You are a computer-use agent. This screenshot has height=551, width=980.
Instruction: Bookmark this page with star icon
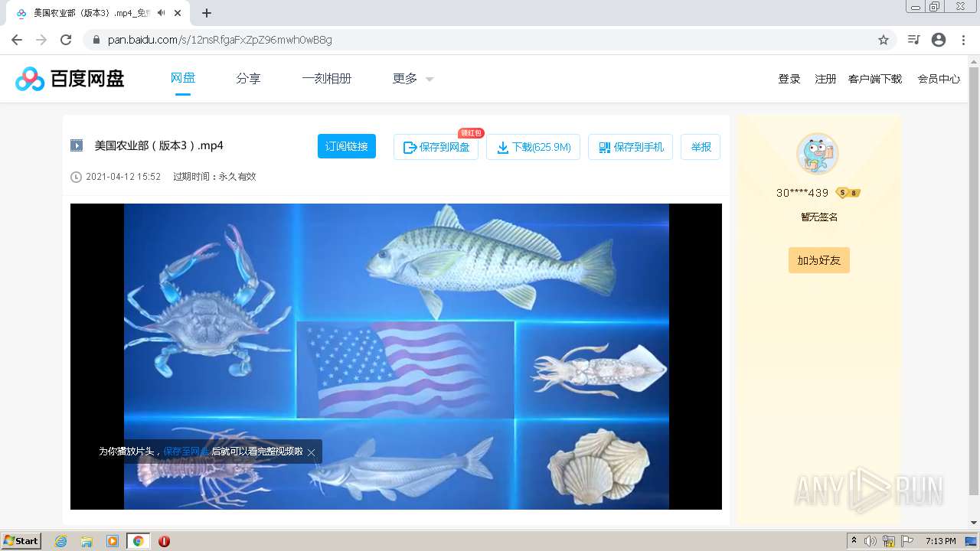click(884, 40)
